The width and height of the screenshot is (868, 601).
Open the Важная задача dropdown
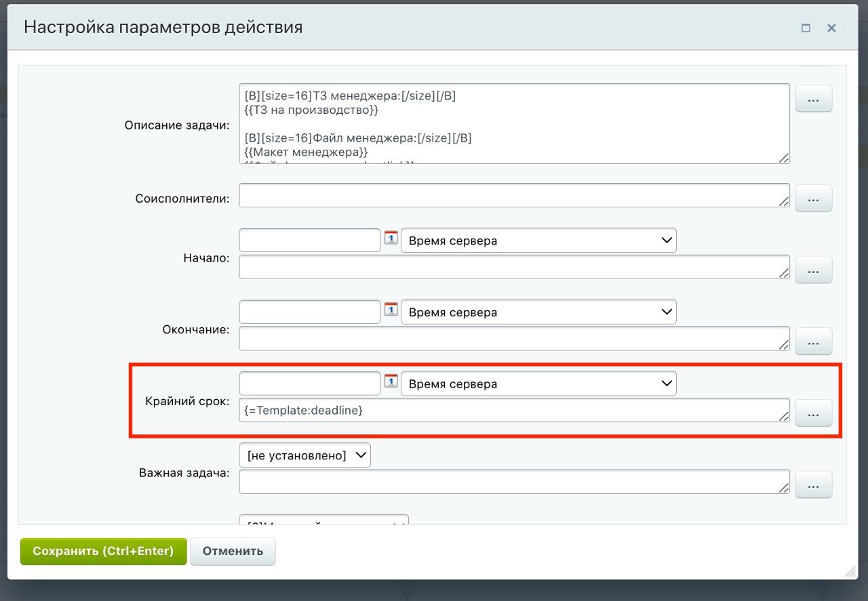pos(304,455)
